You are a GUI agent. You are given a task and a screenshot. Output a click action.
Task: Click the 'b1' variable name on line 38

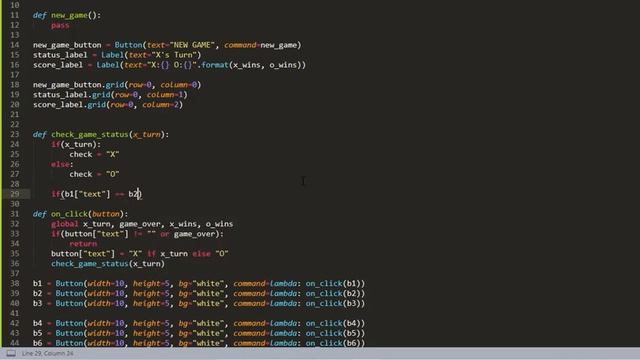pyautogui.click(x=38, y=283)
